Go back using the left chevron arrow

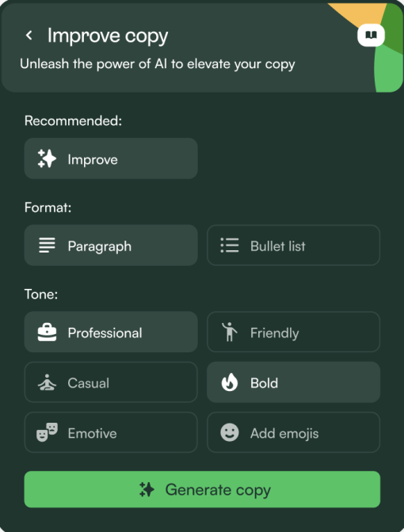pos(29,35)
